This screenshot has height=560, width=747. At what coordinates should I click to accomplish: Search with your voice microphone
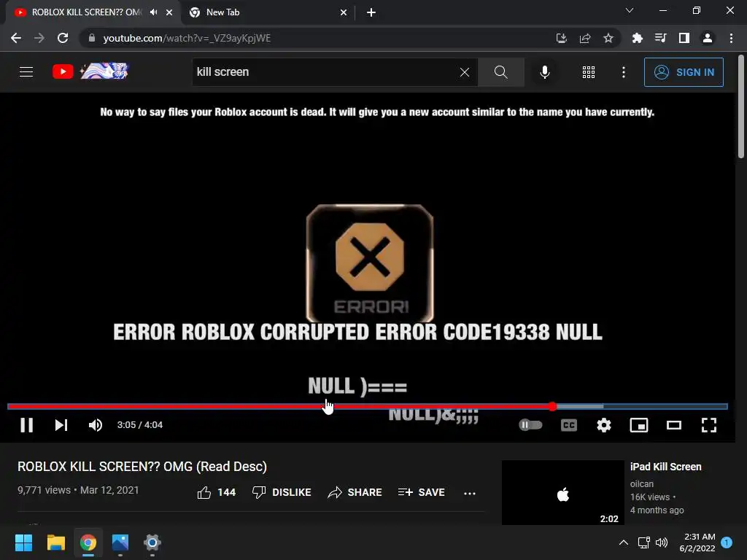544,72
